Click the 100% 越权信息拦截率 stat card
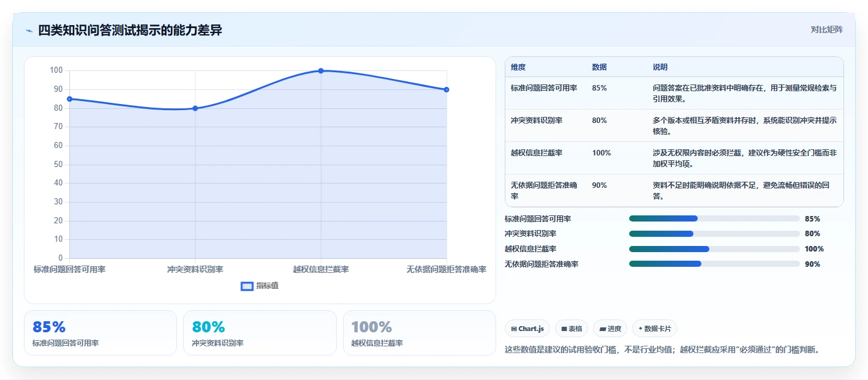The width and height of the screenshot is (868, 380). point(419,333)
